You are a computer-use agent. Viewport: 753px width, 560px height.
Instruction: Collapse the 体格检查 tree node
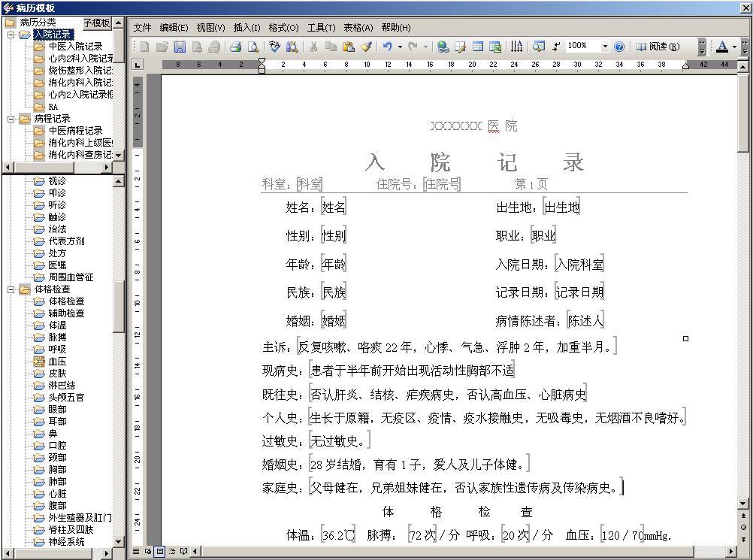(11, 289)
